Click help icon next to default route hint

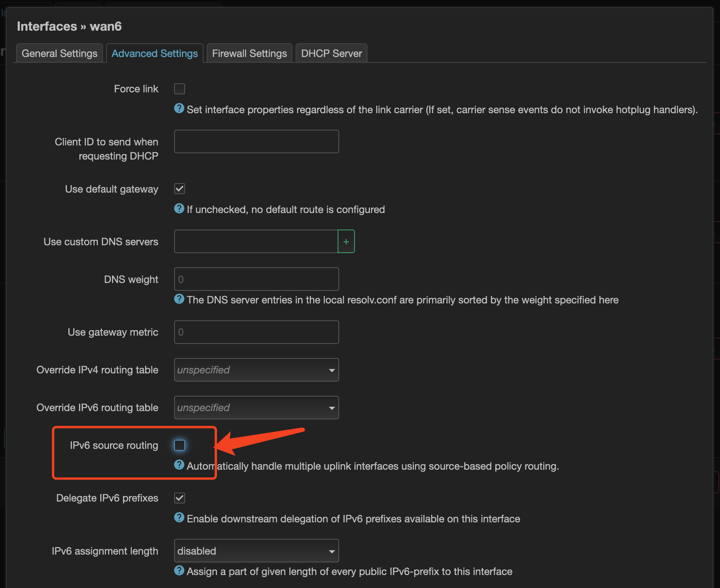(179, 208)
